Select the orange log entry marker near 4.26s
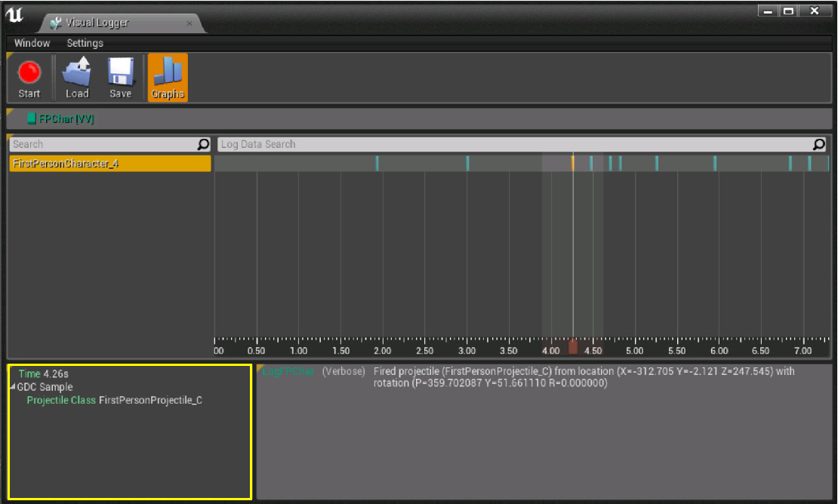This screenshot has width=838, height=504. [x=573, y=164]
